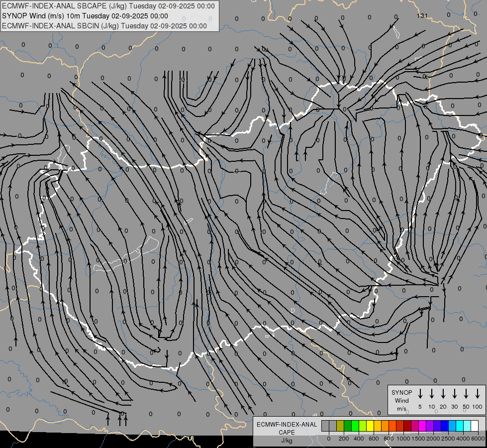
Task: Select the white CAPE legend swatch
Action: coord(475,426)
